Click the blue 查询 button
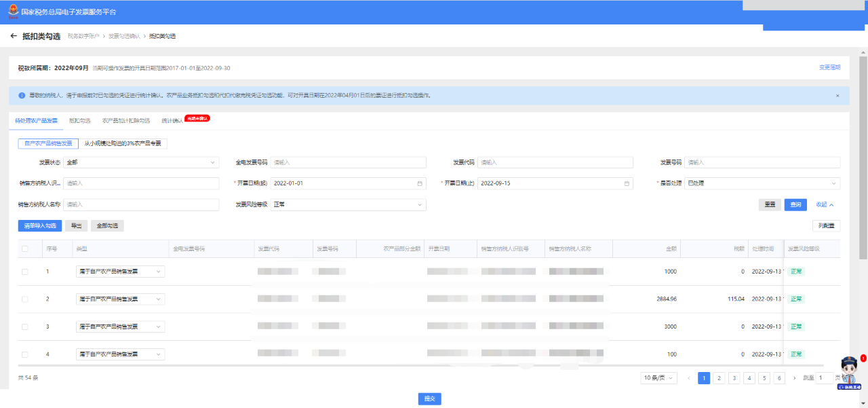This screenshot has width=868, height=408. (x=795, y=204)
